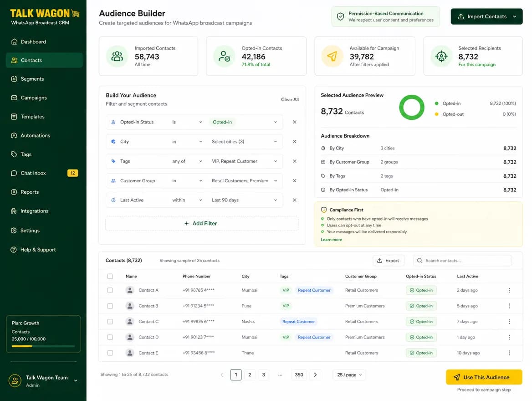
Task: Click the Available for Campaign paper-plane icon
Action: point(332,56)
